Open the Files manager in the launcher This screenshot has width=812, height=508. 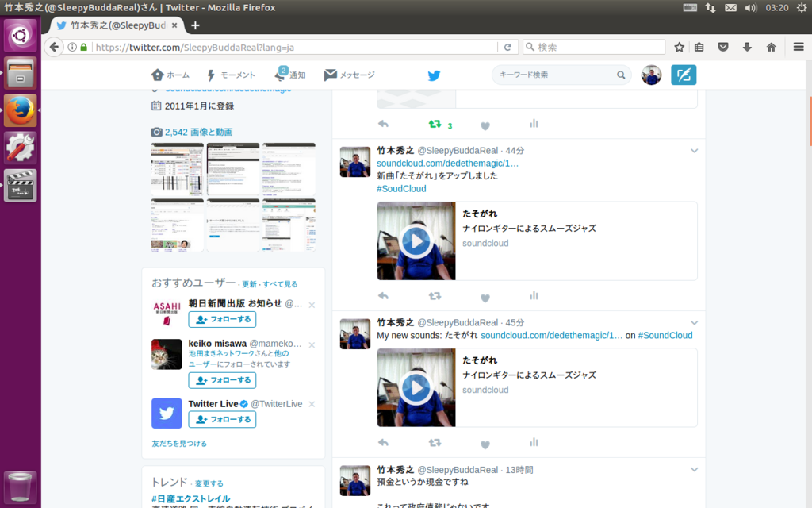tap(20, 73)
